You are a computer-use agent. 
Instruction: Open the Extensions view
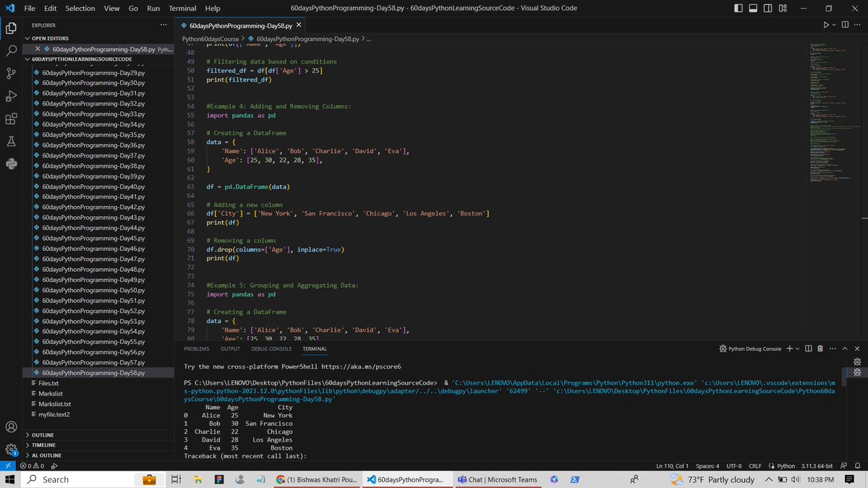(11, 119)
